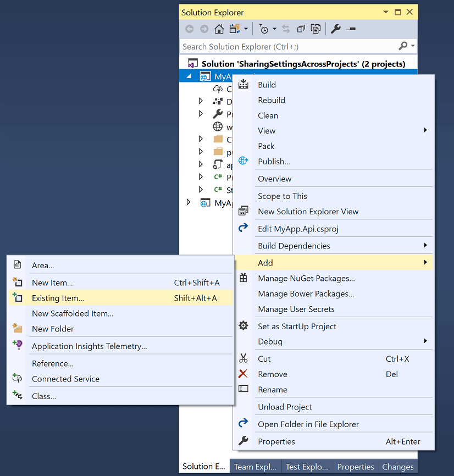Open Pending Changes Filter dropdown arrow
Screen dimensions: 454x476
(x=274, y=29)
